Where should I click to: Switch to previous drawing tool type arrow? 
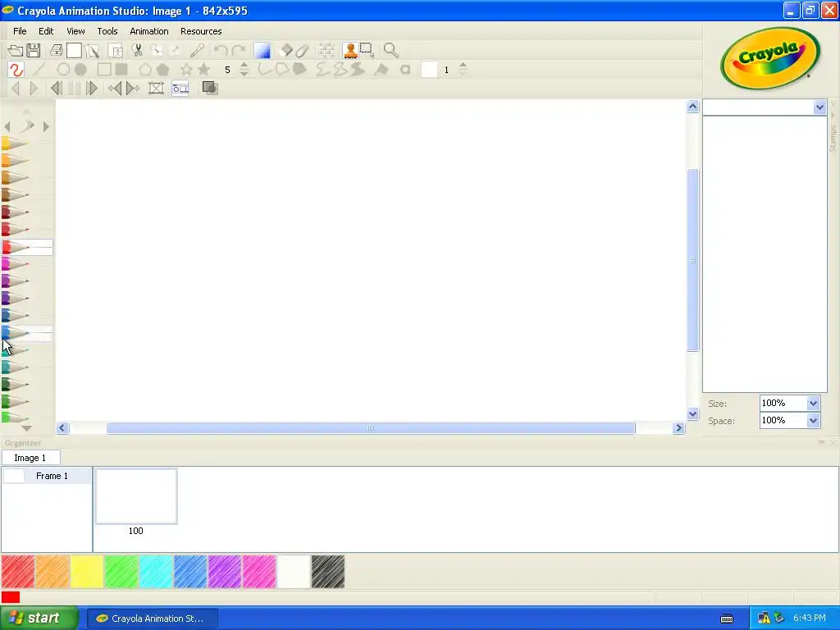7,127
